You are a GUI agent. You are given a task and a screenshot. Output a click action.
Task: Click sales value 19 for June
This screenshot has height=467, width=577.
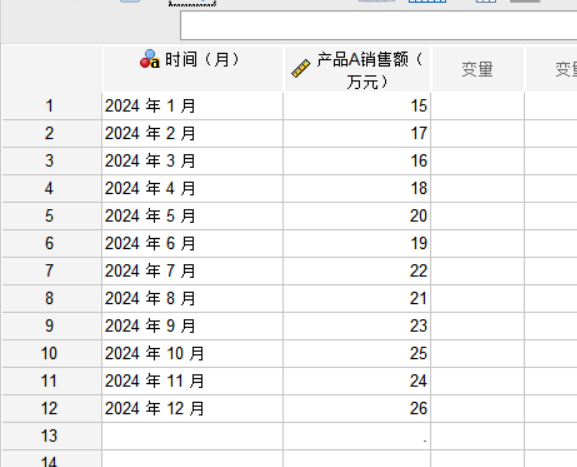(357, 244)
